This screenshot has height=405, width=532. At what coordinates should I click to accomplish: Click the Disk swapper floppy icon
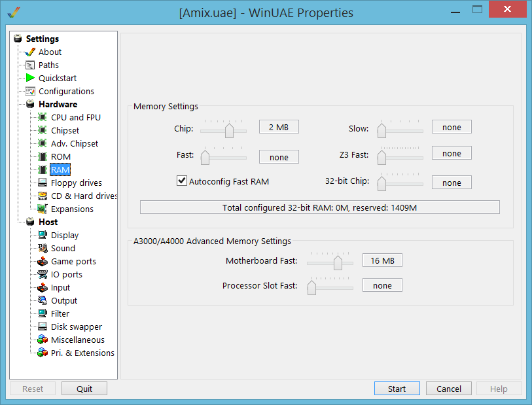[43, 327]
